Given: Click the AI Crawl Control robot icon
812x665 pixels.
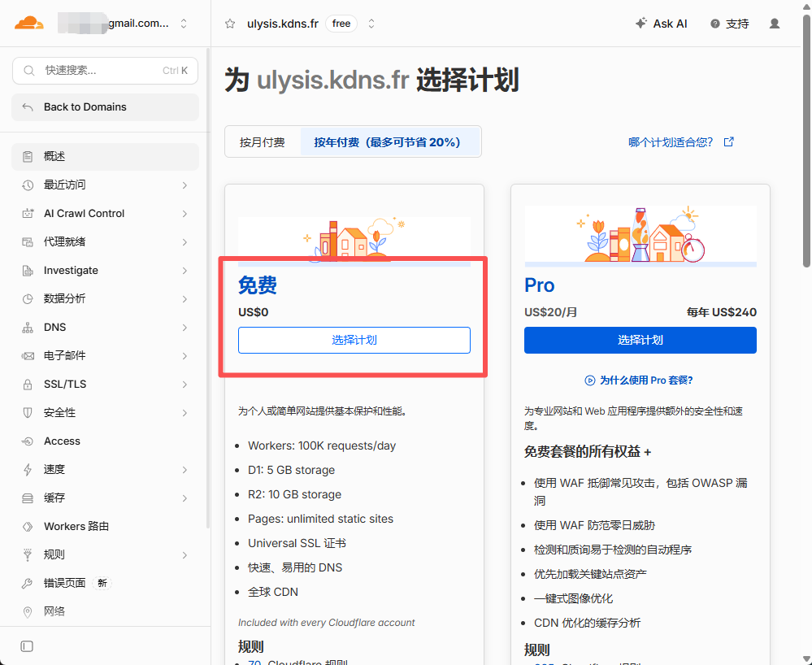Looking at the screenshot, I should click(28, 213).
